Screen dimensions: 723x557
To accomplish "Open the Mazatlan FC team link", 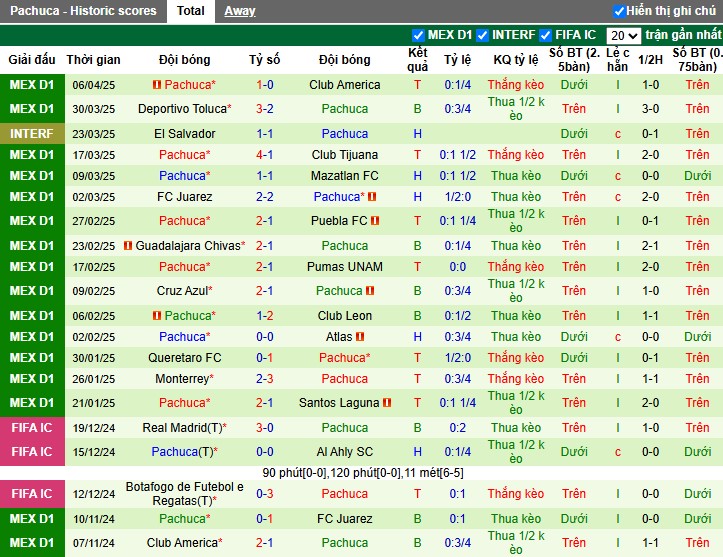I will click(344, 176).
